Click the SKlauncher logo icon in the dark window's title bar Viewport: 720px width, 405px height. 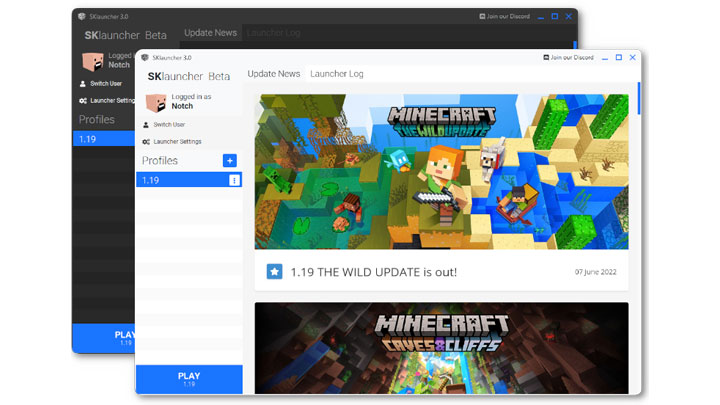pyautogui.click(x=82, y=17)
